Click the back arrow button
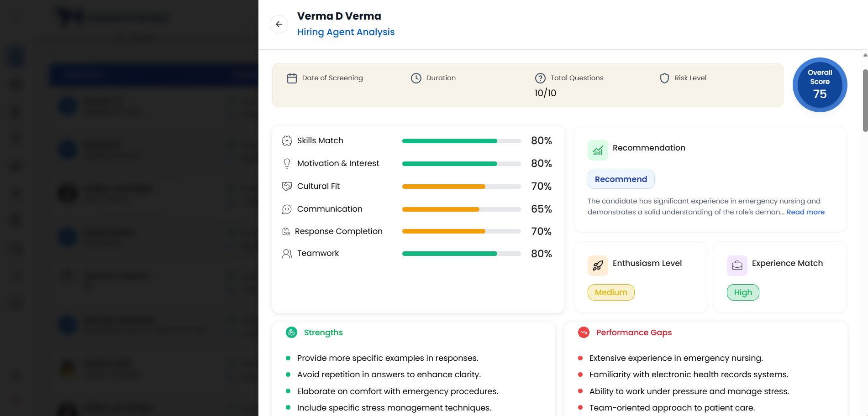 (x=279, y=24)
